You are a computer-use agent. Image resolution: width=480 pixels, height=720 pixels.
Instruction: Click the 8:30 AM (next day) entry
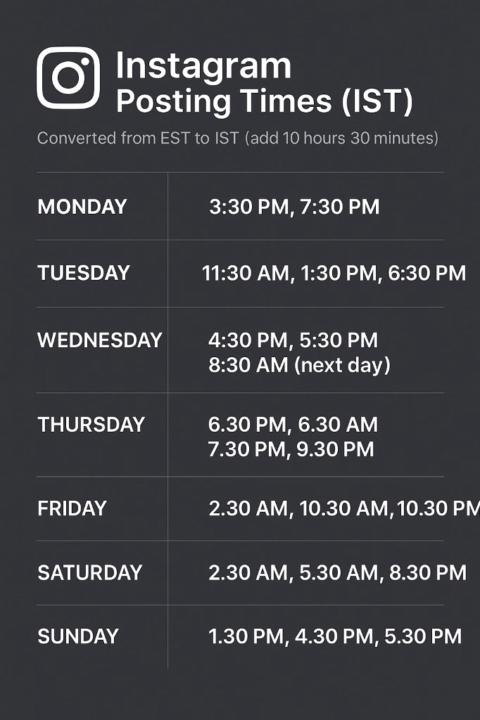coord(299,366)
